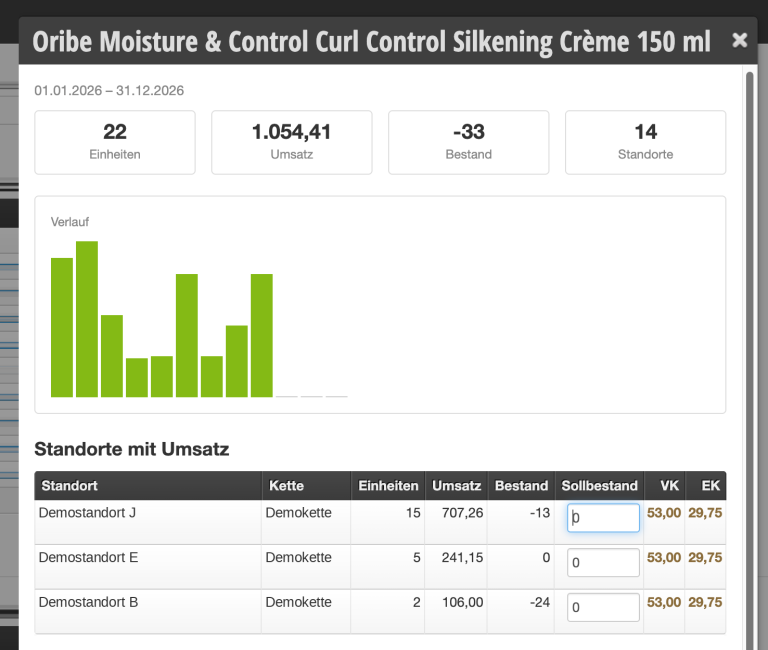768x650 pixels.
Task: Click the Umsatz value '707,26'
Action: 462,513
